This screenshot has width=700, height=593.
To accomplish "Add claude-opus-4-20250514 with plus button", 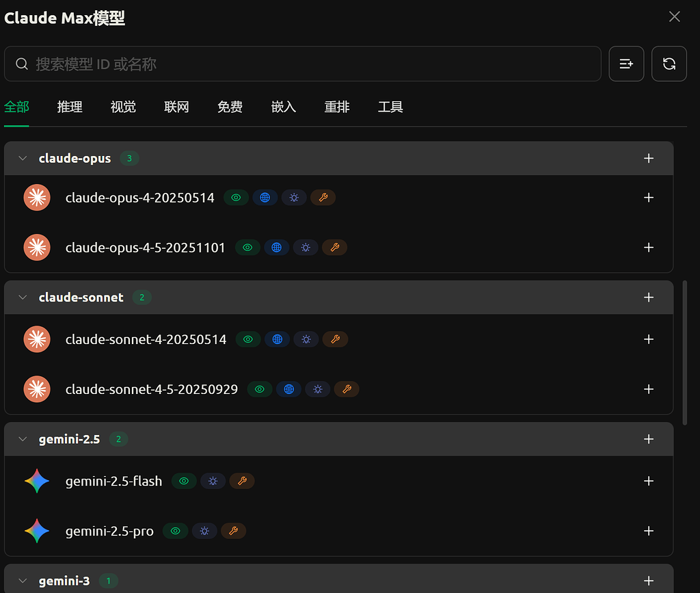I will click(649, 198).
